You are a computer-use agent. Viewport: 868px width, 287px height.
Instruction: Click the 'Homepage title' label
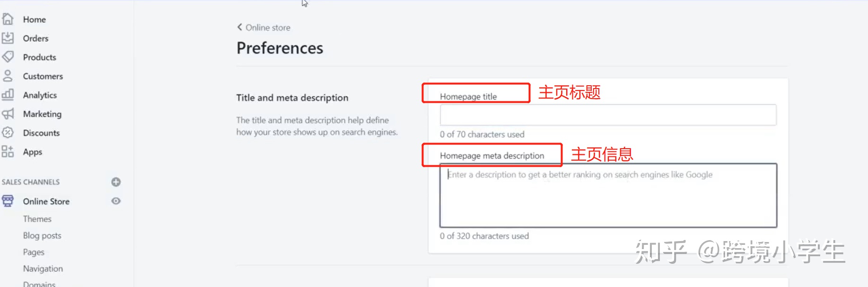point(468,97)
